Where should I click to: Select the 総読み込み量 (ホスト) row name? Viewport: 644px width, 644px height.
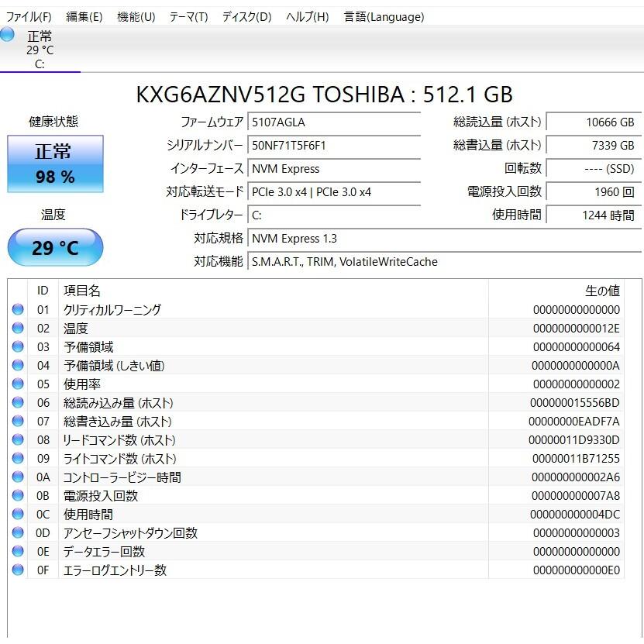coord(119,403)
